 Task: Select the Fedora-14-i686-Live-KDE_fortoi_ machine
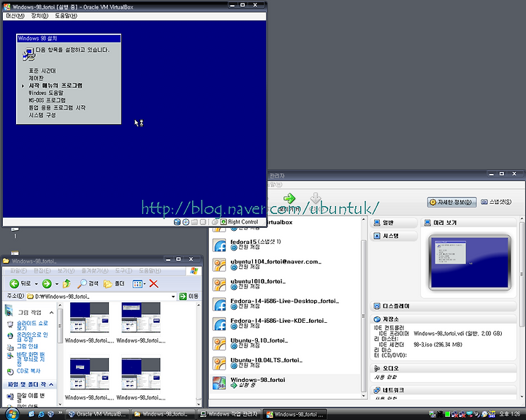[x=285, y=324]
